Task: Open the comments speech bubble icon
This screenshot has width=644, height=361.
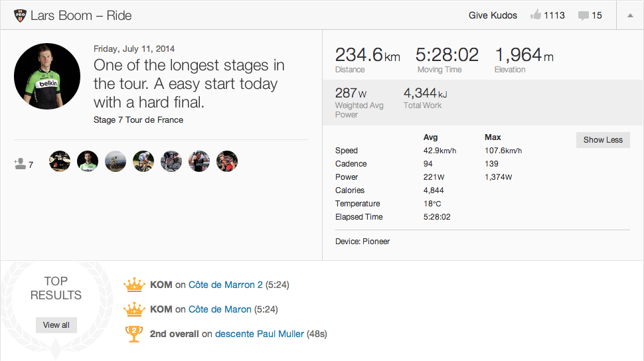Action: coord(584,15)
